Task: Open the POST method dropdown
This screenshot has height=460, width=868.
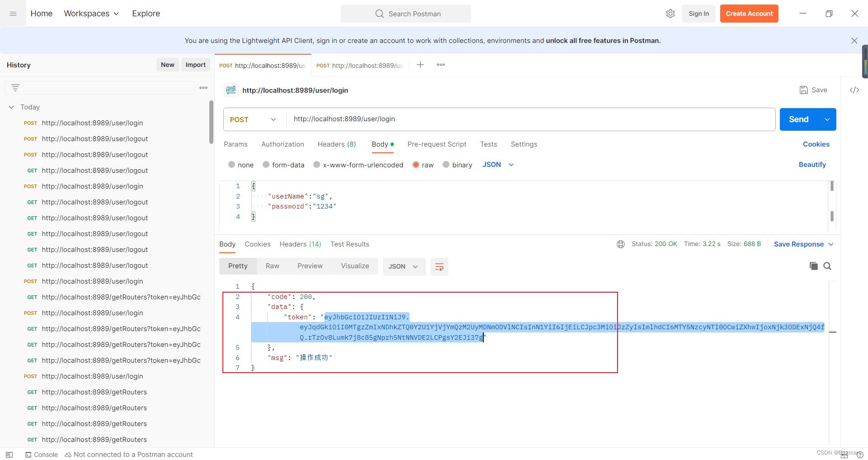Action: pyautogui.click(x=253, y=119)
